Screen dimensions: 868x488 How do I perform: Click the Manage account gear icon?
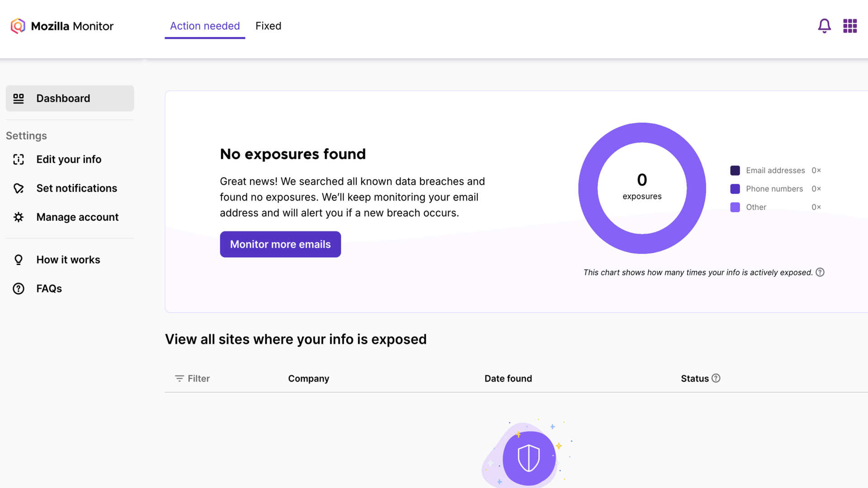[x=19, y=217]
